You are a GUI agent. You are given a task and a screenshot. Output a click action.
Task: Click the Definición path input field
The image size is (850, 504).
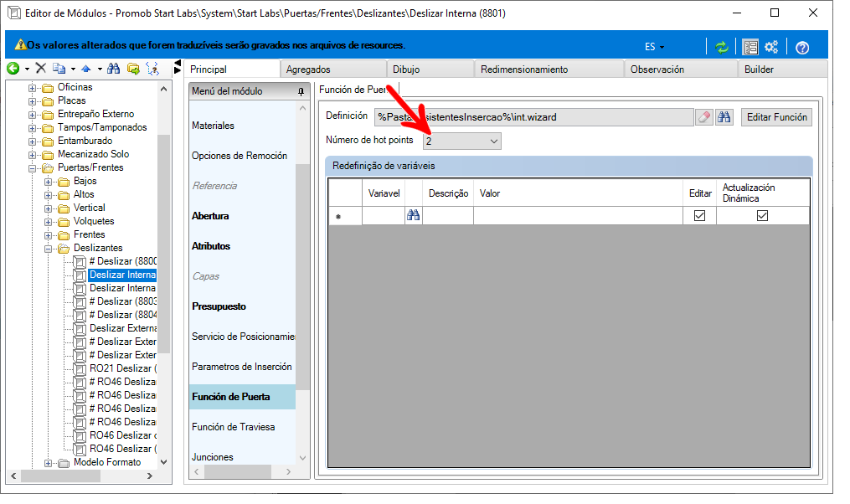(x=533, y=117)
